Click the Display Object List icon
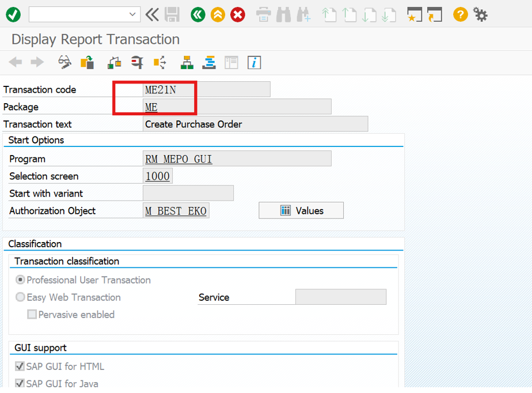The width and height of the screenshot is (532, 393). 160,62
